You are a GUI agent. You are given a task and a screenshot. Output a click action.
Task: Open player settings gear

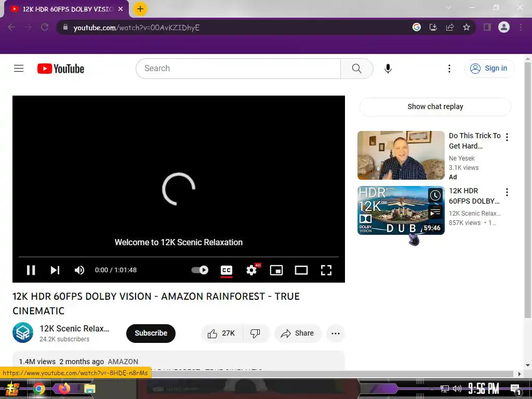coord(251,270)
